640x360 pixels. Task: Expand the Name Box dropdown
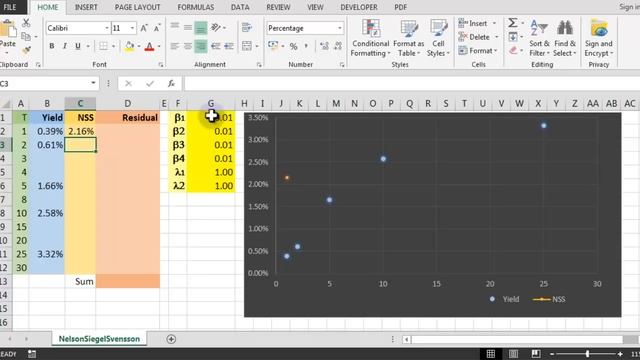coord(93,83)
